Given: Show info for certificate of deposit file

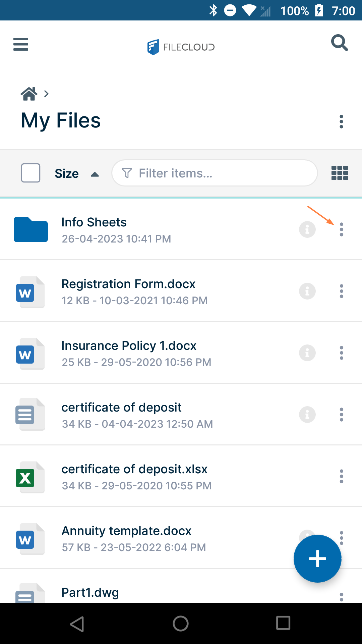Looking at the screenshot, I should pyautogui.click(x=307, y=415).
